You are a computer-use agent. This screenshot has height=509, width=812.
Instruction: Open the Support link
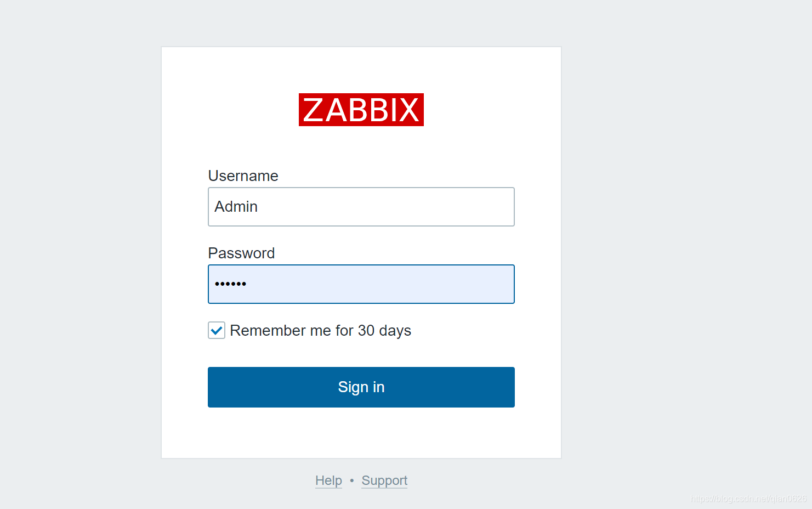[x=384, y=480]
